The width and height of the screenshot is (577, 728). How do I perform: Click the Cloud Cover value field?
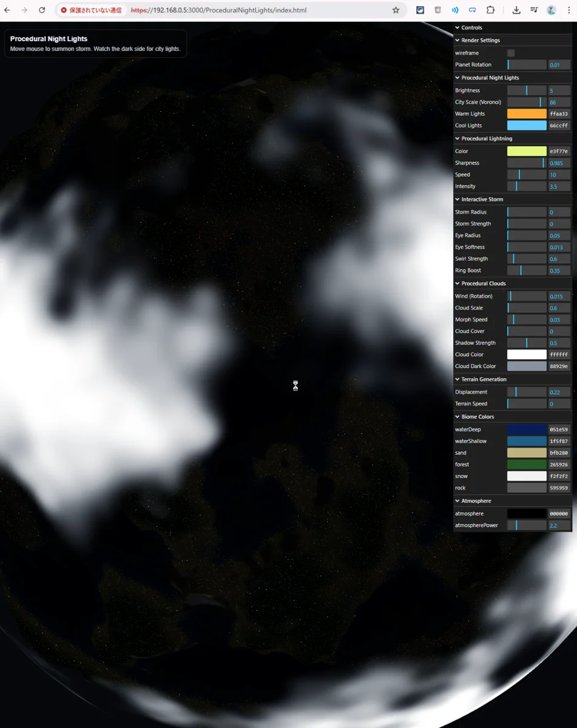pos(559,331)
